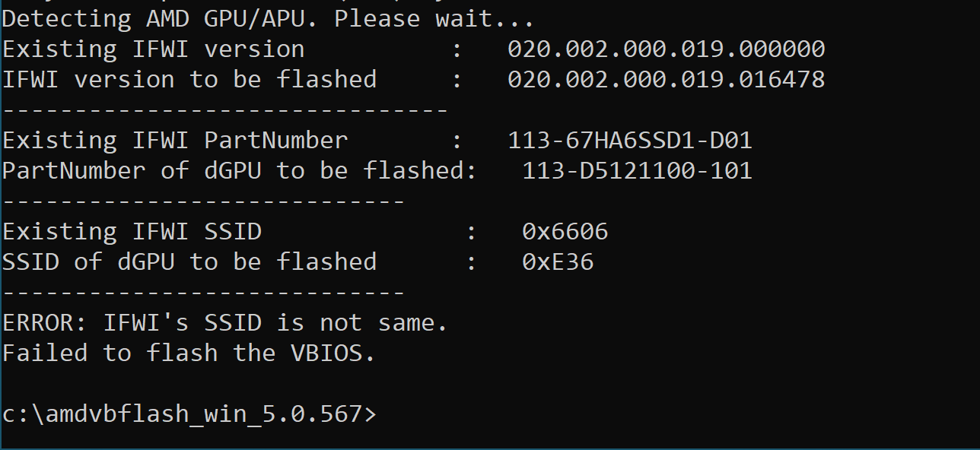The height and width of the screenshot is (450, 980).
Task: Click the dashed separator below the version lines
Action: pos(224,110)
